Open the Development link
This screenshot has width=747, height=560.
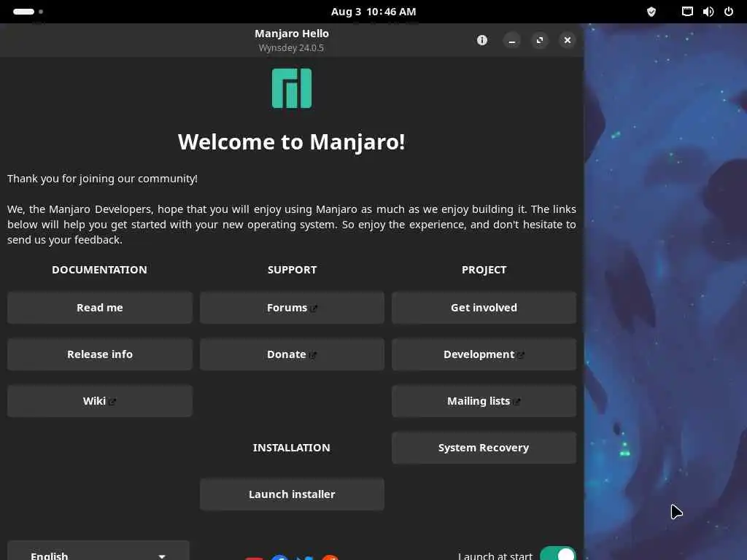[484, 354]
